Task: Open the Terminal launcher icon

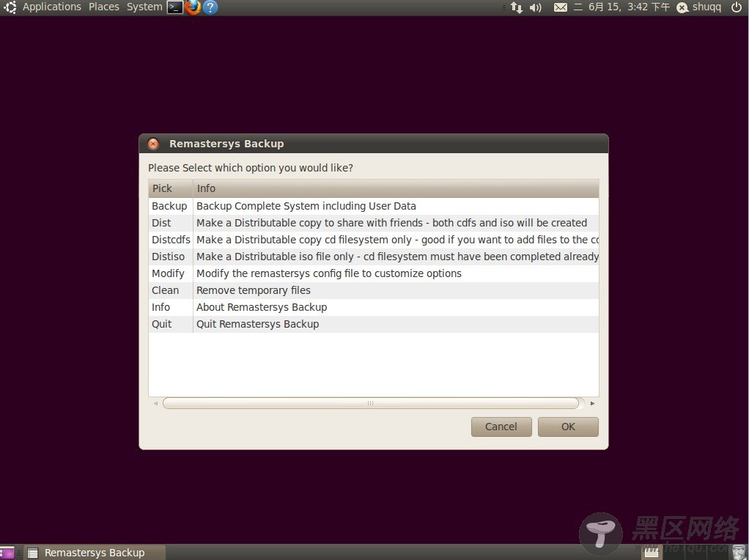Action: [x=175, y=7]
